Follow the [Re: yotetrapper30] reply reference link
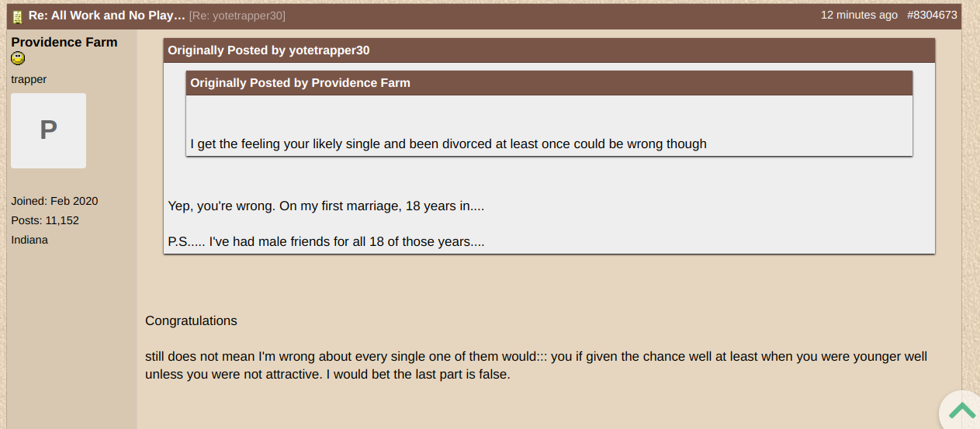The image size is (980, 429). [237, 16]
